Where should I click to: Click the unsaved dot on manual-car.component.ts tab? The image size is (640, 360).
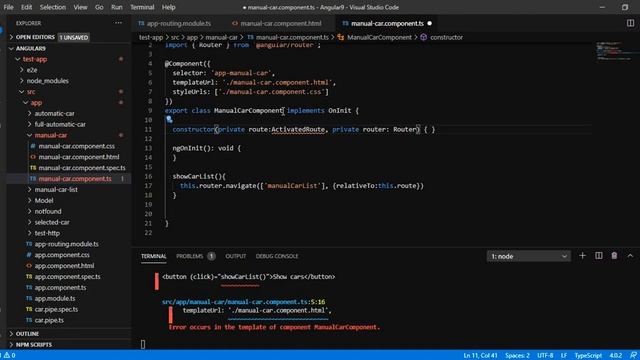click(x=429, y=23)
